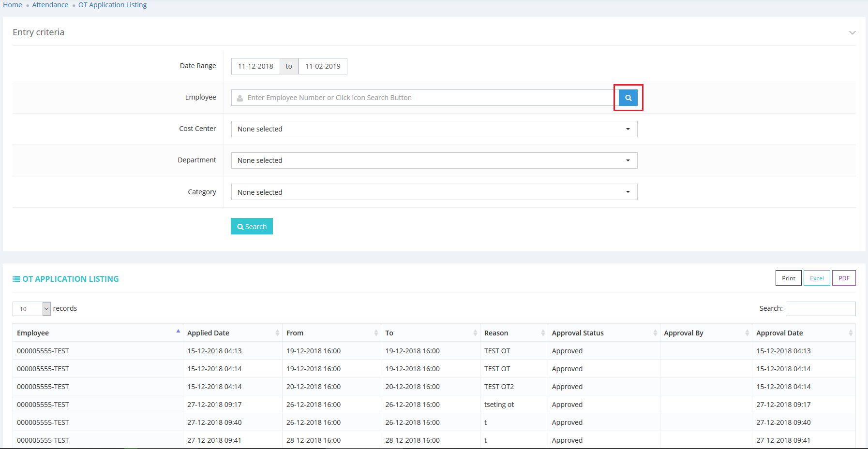
Task: Expand the Category dropdown
Action: tap(434, 192)
